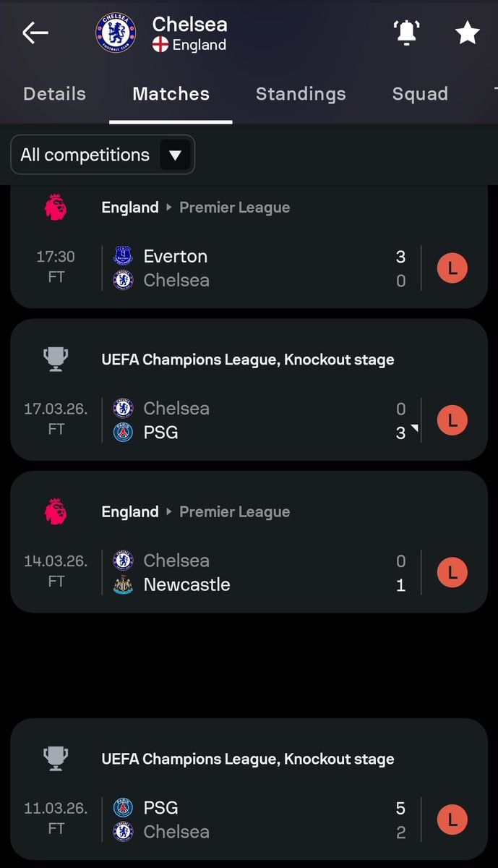Click the England label under Chelsea title

(x=199, y=45)
